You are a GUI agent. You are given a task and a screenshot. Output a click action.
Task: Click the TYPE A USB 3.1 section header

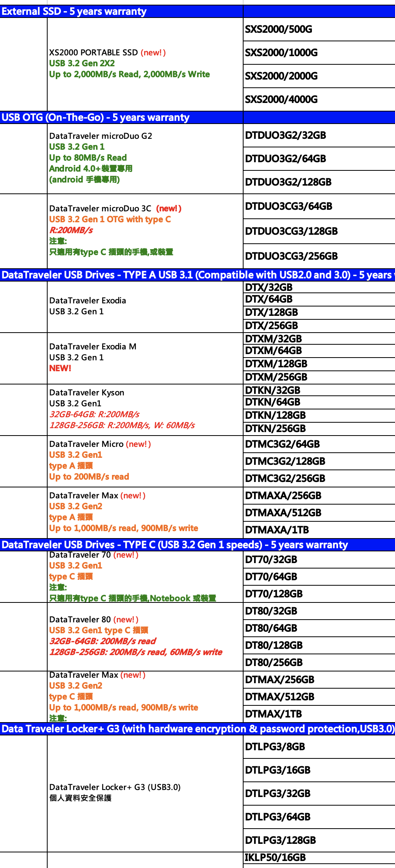197,275
